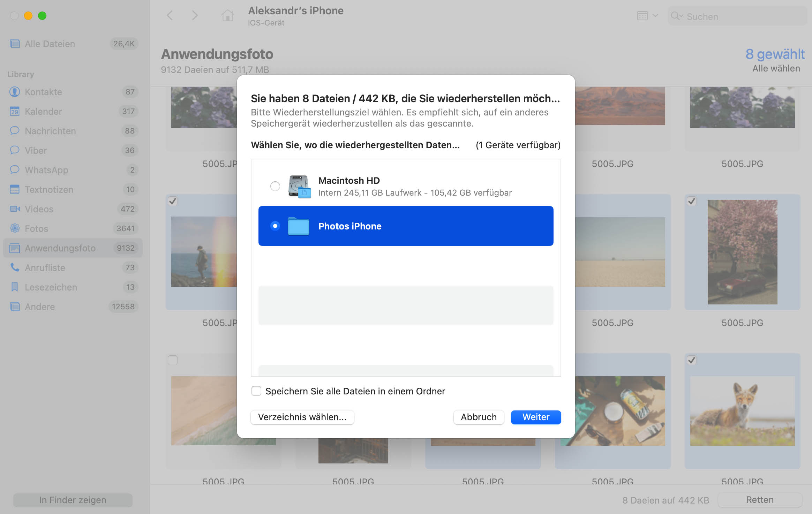Uncheck the fox photo checkbox
This screenshot has width=812, height=514.
pyautogui.click(x=692, y=360)
